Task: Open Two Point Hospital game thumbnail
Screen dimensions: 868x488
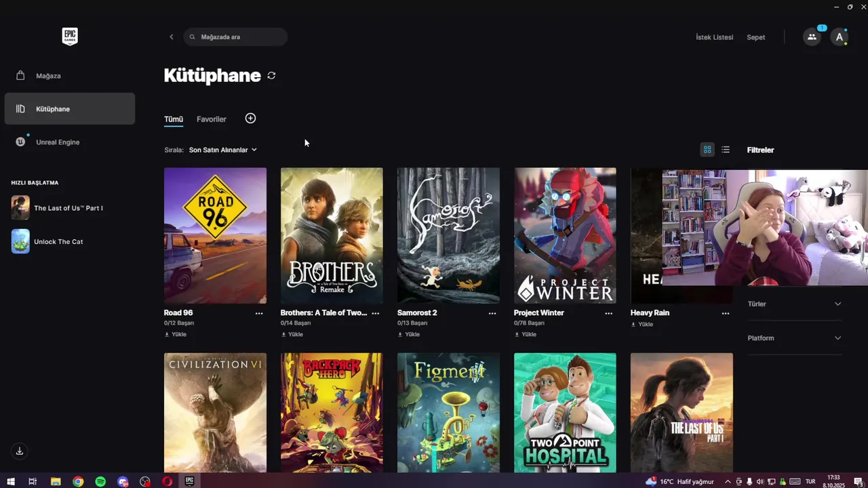Action: tap(565, 412)
